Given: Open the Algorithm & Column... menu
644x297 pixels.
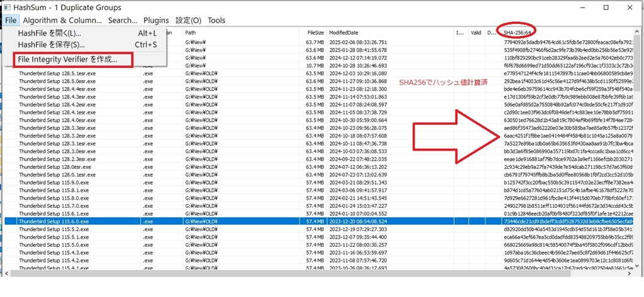Looking at the screenshot, I should click(x=62, y=20).
